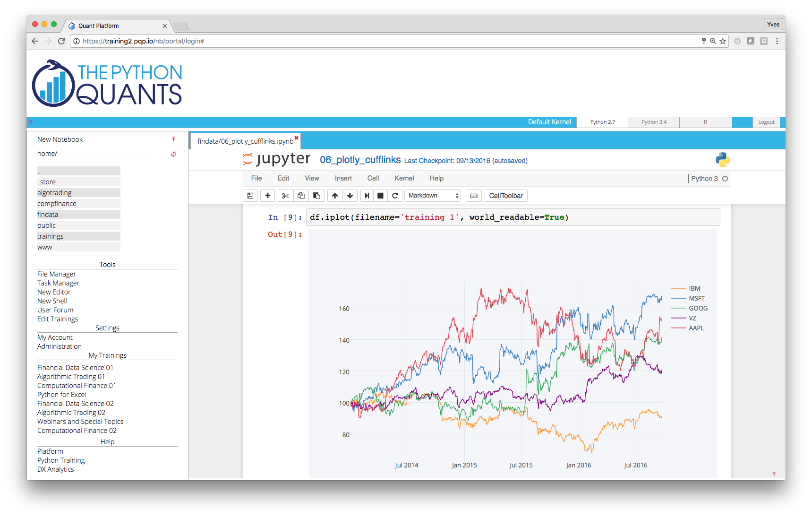This screenshot has height=518, width=812.
Task: Toggle AAPL trace in chart legend
Action: tap(687, 328)
